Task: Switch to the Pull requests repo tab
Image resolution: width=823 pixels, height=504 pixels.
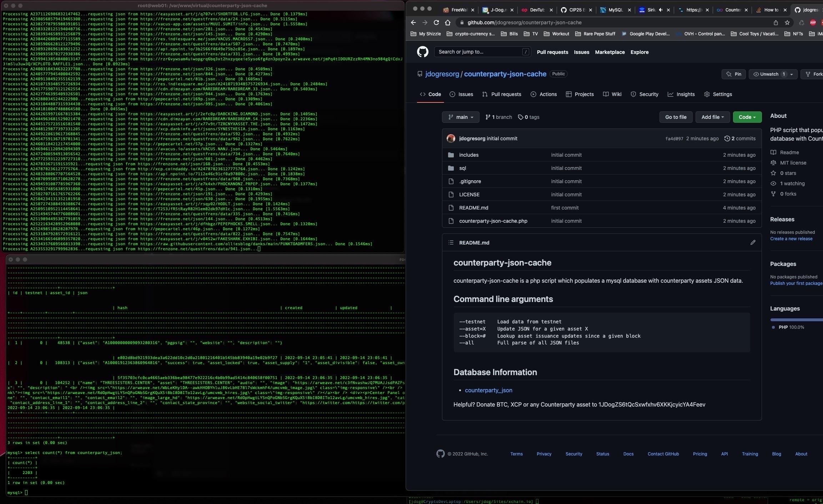Action: point(501,94)
